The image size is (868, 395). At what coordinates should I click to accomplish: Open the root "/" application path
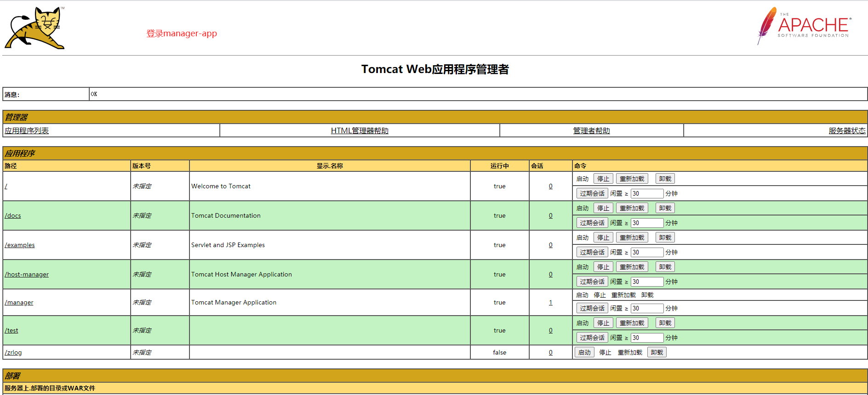click(x=6, y=186)
